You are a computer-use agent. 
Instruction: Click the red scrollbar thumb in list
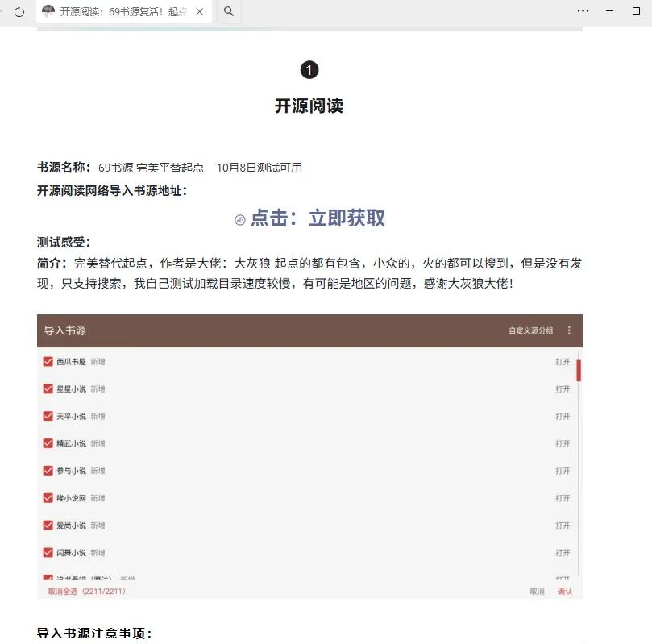(579, 371)
